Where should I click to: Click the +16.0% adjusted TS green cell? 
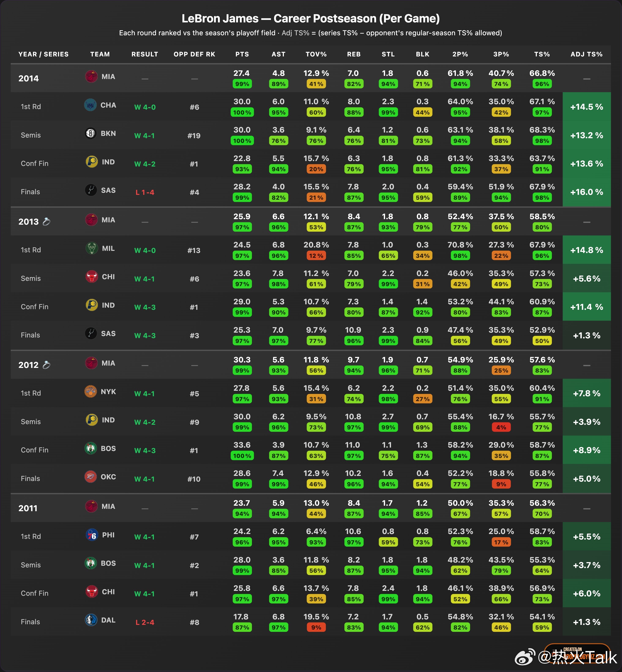pyautogui.click(x=587, y=192)
